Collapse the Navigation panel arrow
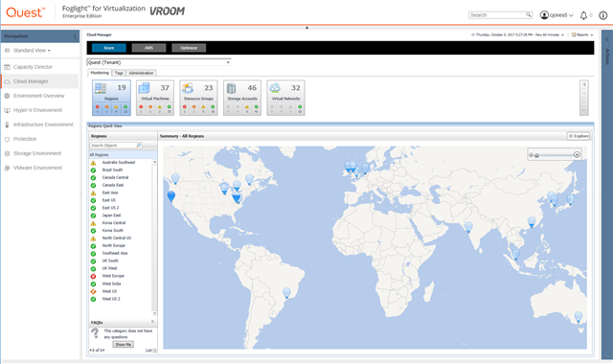Image resolution: width=613 pixels, height=364 pixels. coord(75,36)
